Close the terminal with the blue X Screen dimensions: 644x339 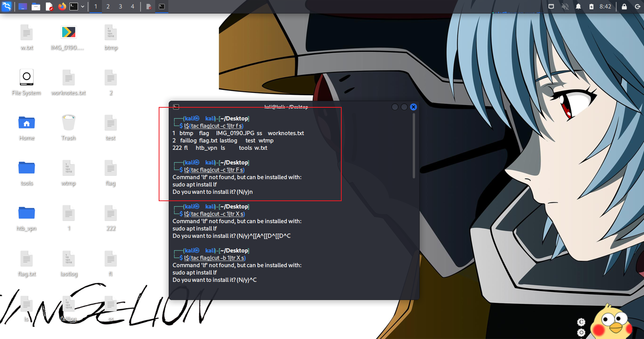[414, 107]
